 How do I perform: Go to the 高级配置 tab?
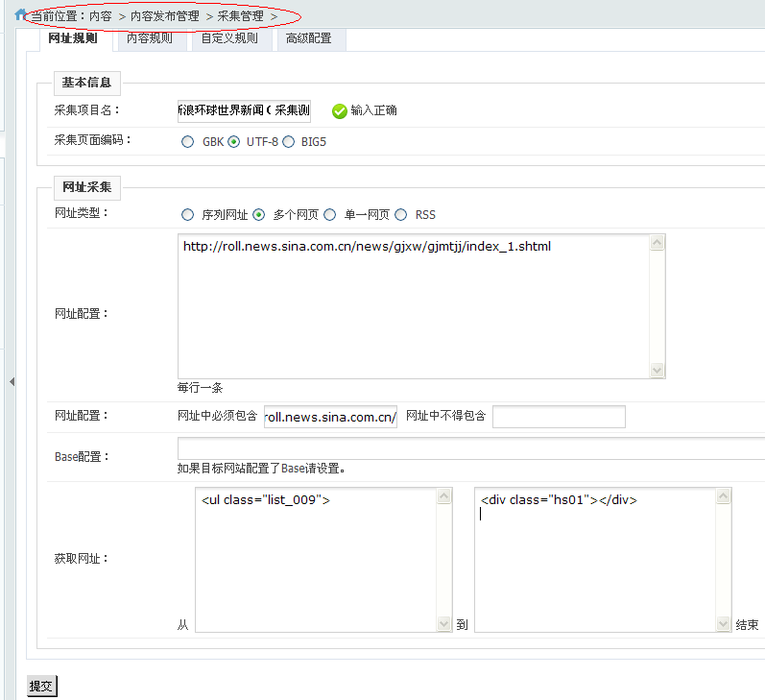click(309, 39)
